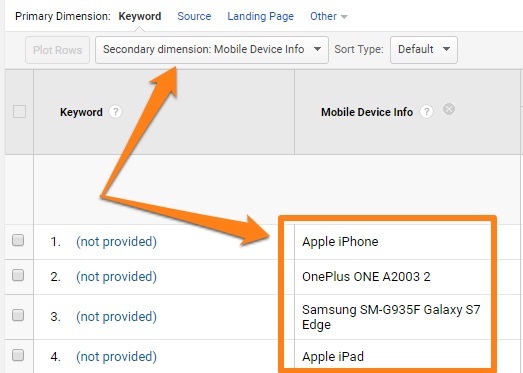Toggle the select-all checkbox in table header
The height and width of the screenshot is (373, 523).
[x=19, y=111]
